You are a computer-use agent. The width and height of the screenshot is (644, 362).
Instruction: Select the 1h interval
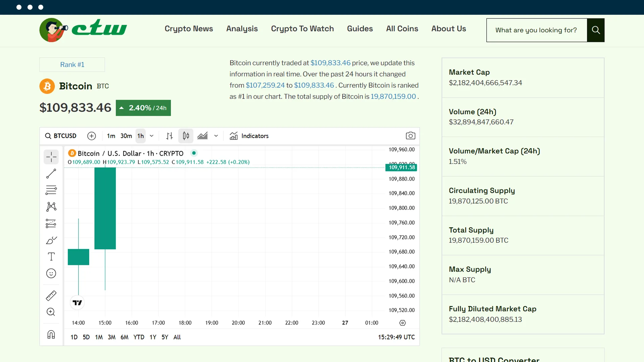pyautogui.click(x=141, y=136)
